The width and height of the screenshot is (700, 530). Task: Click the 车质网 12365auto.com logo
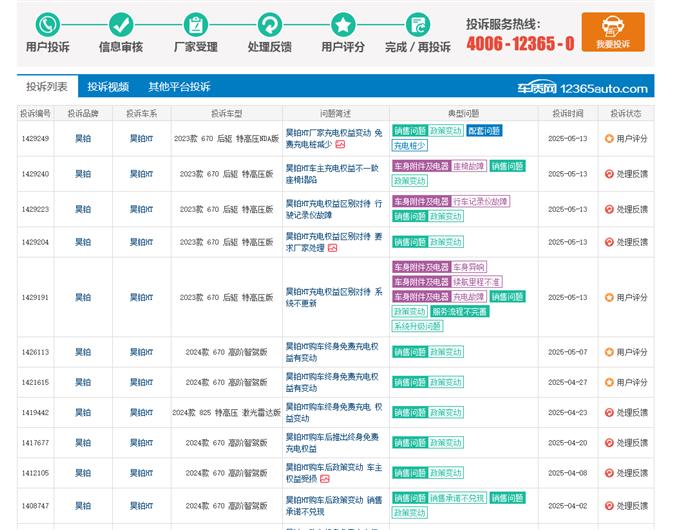pos(582,88)
